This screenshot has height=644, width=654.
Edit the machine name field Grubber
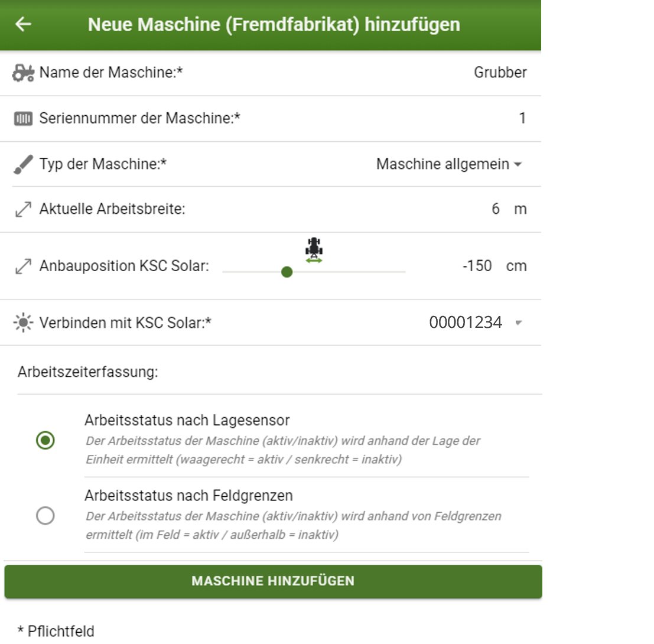500,73
